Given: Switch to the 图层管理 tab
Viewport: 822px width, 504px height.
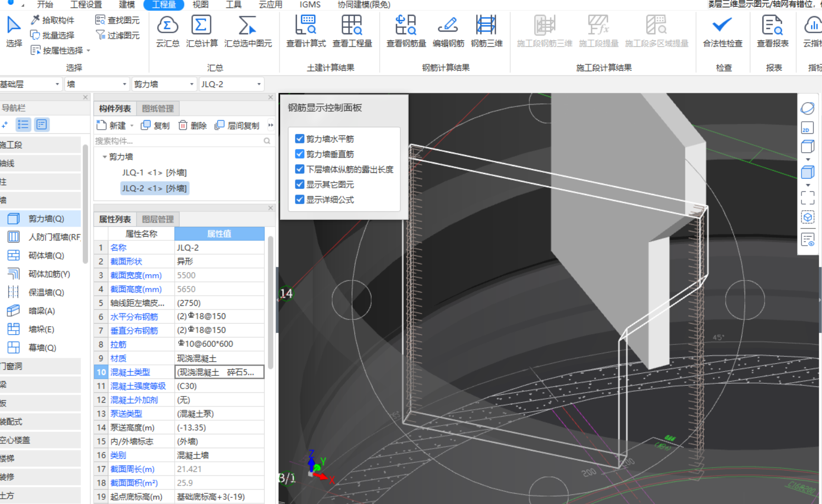Looking at the screenshot, I should pos(158,219).
